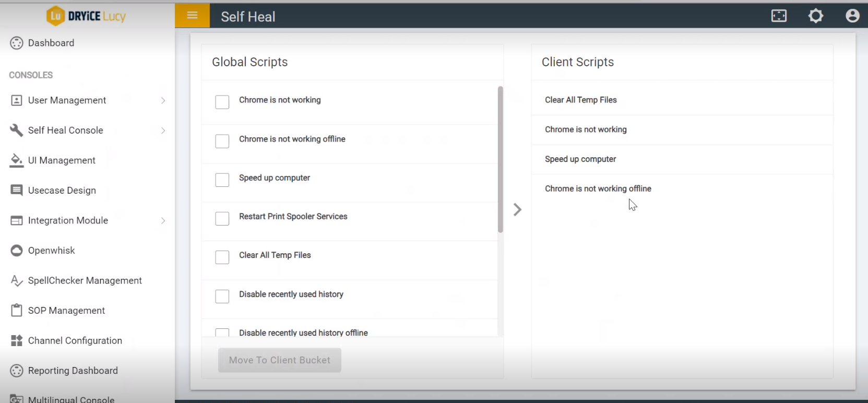Click the Reporting Dashboard palette icon

point(17,371)
